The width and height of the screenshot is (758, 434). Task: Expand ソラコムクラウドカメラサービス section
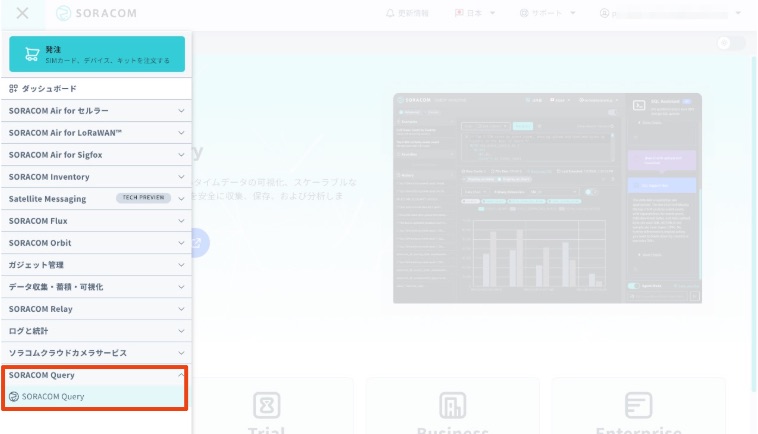point(96,353)
